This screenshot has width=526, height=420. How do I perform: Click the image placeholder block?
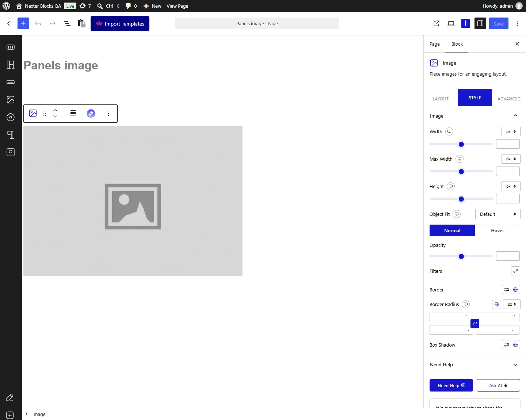[x=133, y=201]
